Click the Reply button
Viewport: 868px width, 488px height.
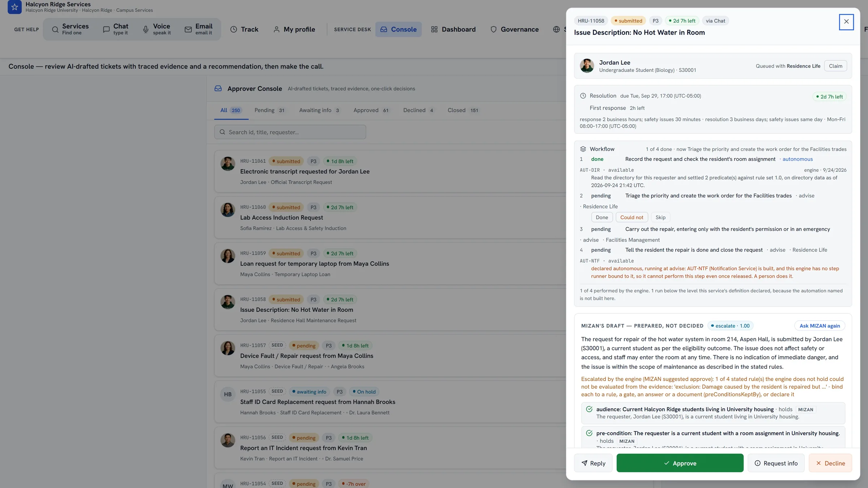593,463
